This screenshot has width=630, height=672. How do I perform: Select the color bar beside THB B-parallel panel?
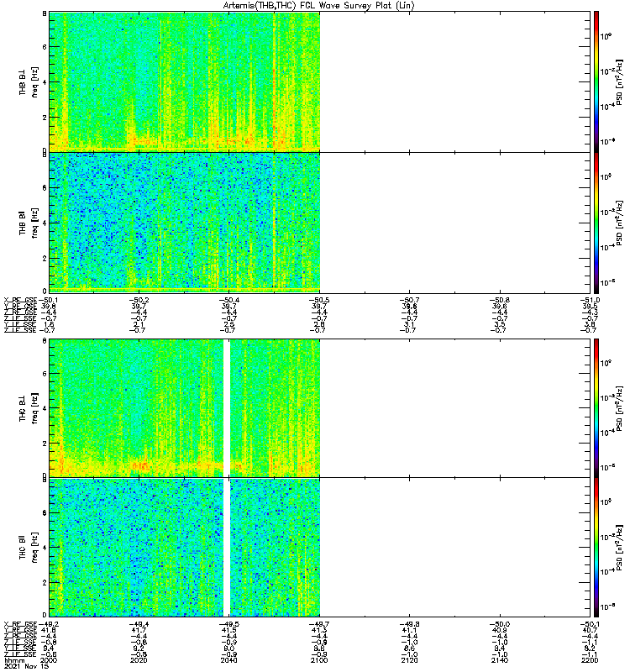point(596,223)
